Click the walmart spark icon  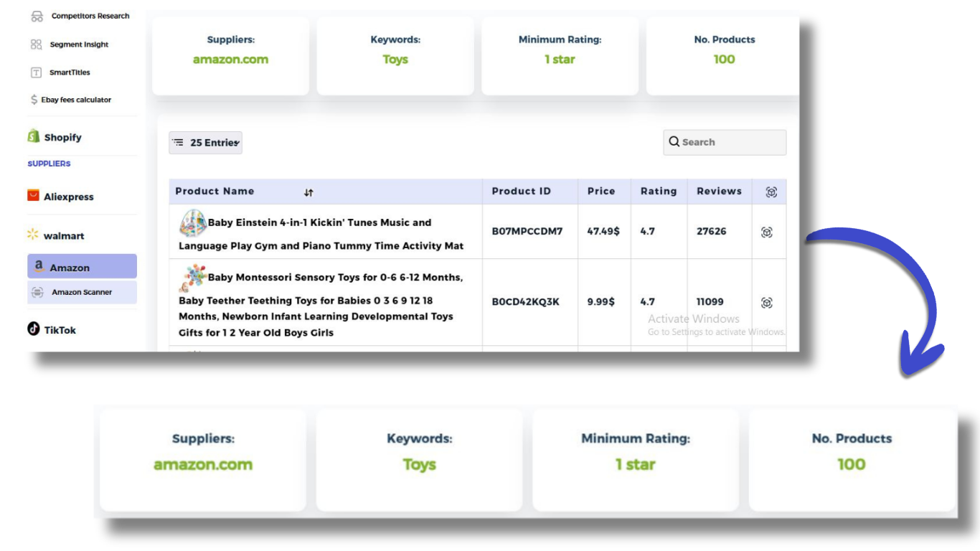32,235
